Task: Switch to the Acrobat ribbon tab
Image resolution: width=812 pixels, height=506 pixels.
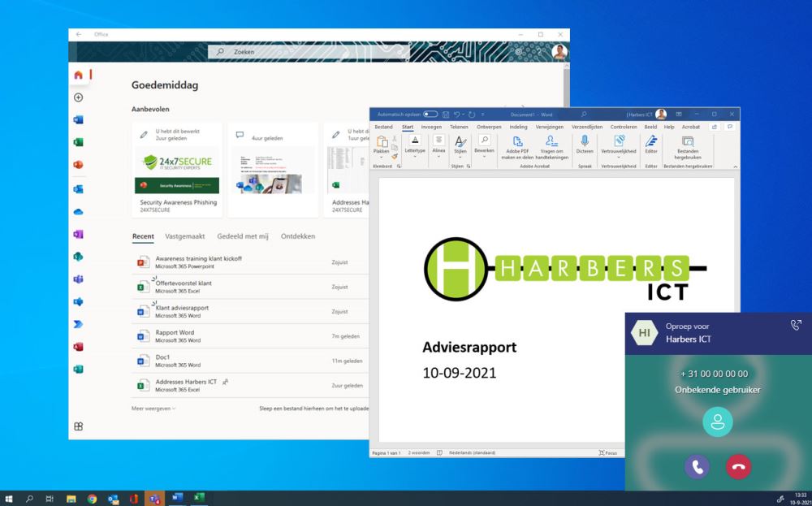Action: [691, 127]
